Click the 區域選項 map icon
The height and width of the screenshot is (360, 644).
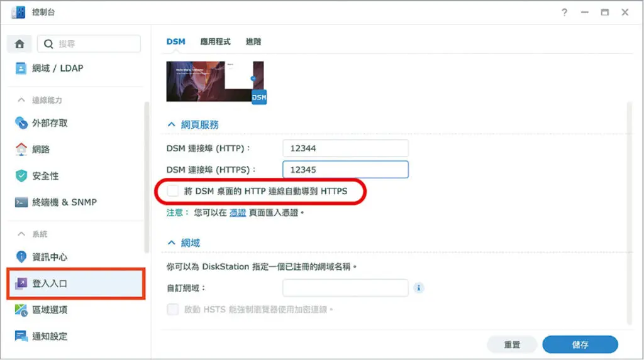pyautogui.click(x=21, y=310)
